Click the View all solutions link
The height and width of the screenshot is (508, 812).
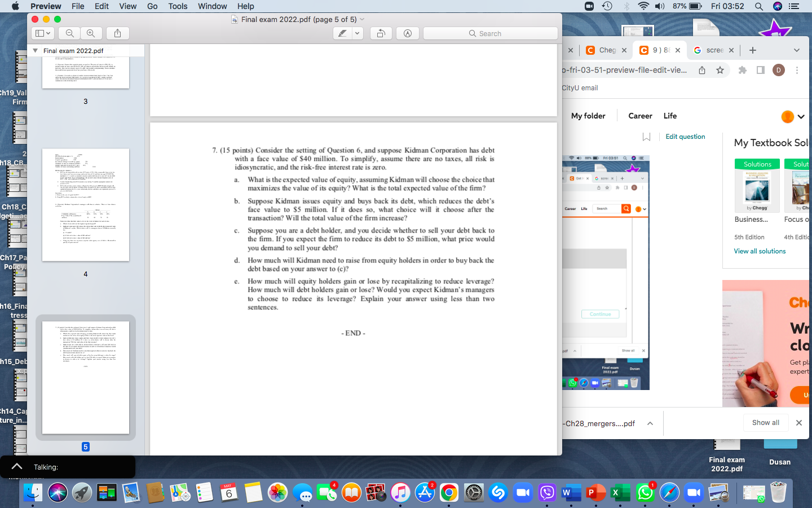760,251
